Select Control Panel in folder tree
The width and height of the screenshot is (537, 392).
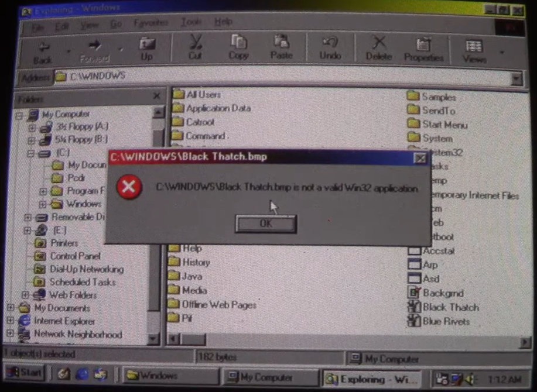coord(76,256)
